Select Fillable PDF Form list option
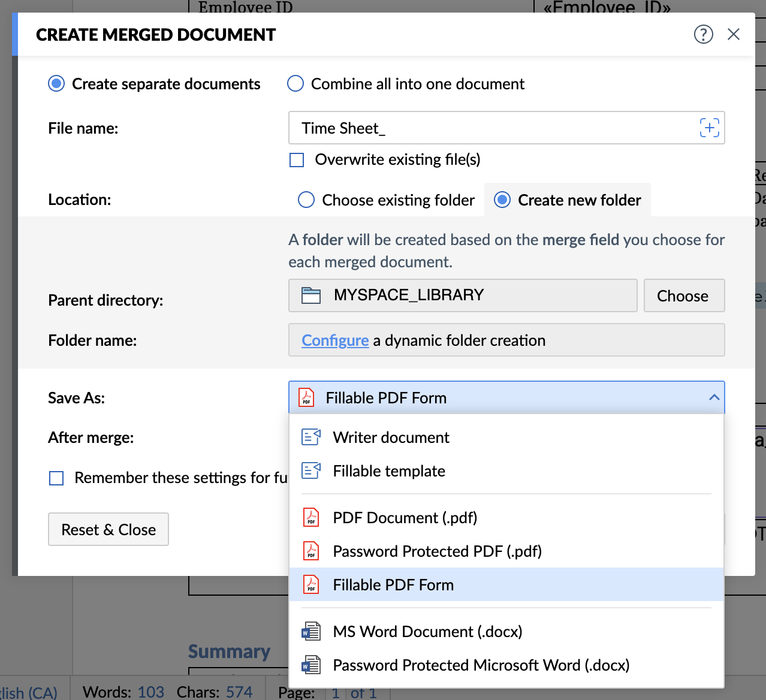766x700 pixels. pyautogui.click(x=393, y=585)
